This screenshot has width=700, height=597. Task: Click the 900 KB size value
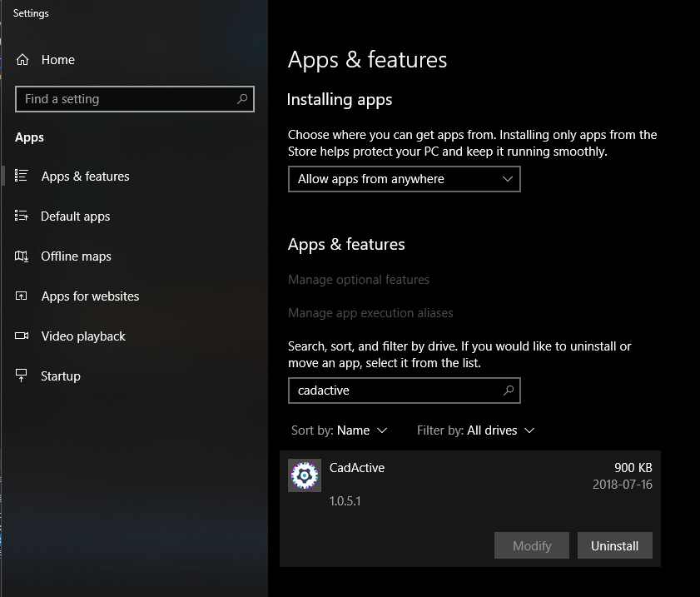tap(633, 467)
